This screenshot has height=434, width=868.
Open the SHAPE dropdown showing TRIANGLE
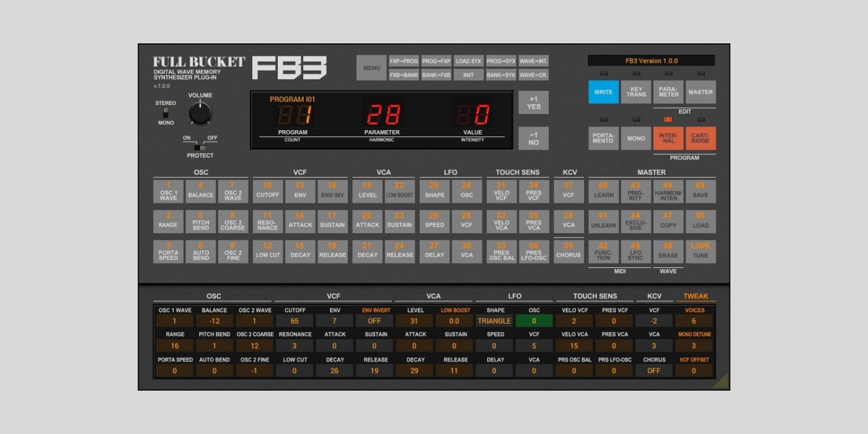(494, 321)
